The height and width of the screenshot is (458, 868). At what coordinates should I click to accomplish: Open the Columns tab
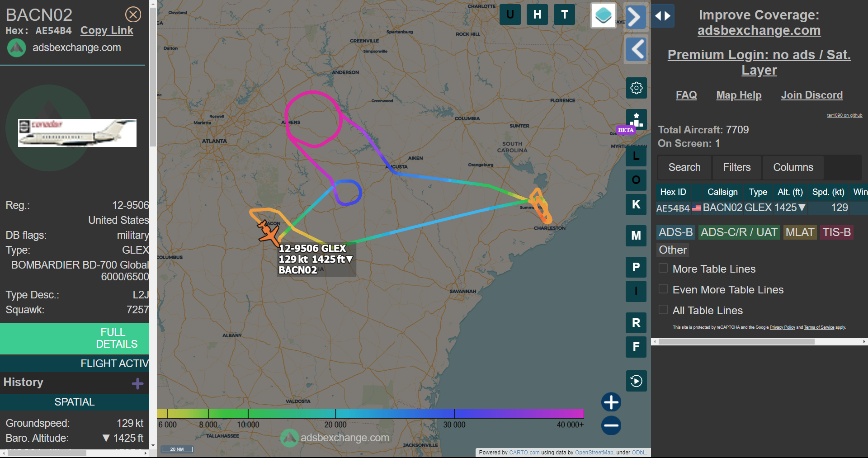point(793,167)
